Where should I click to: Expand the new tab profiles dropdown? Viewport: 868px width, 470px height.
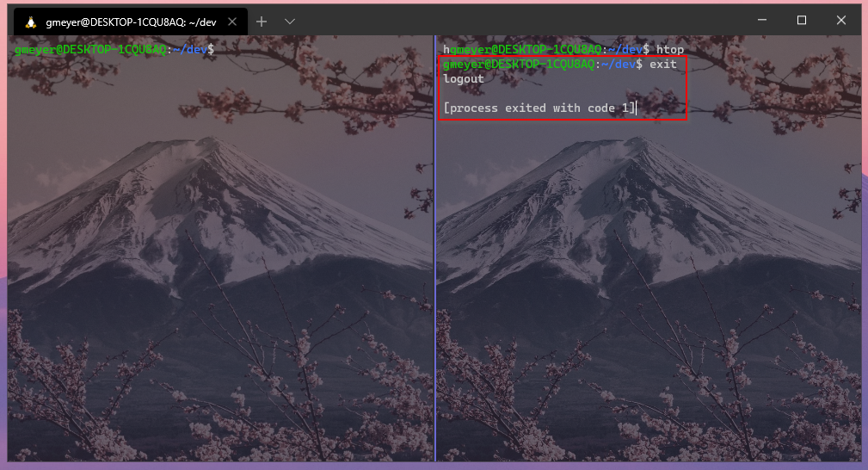pyautogui.click(x=290, y=22)
